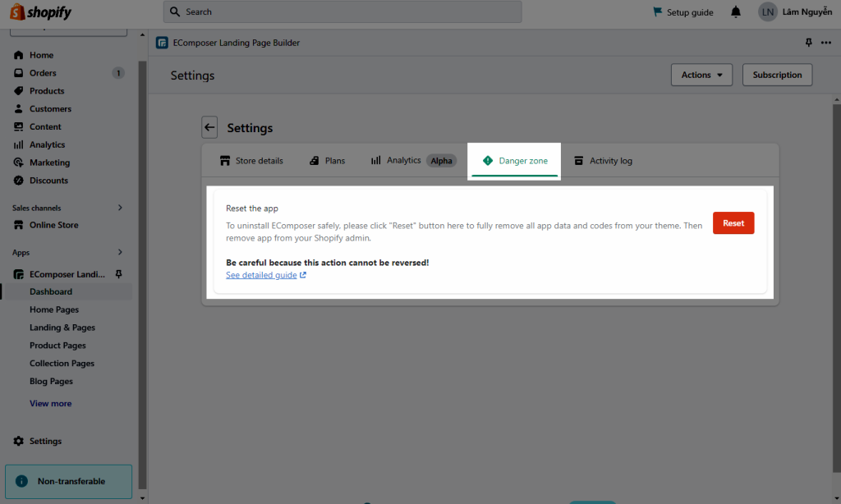841x504 pixels.
Task: Unpin EComposer via sidebar pin icon
Action: [119, 274]
